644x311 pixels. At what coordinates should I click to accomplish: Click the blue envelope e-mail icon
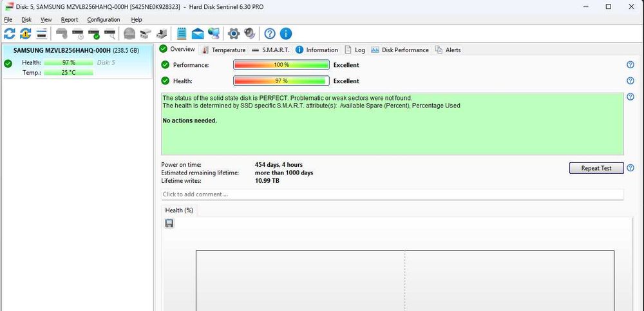(x=198, y=33)
